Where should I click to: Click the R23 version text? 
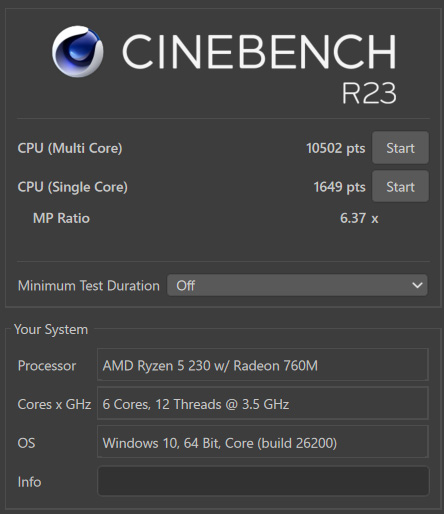click(x=369, y=93)
